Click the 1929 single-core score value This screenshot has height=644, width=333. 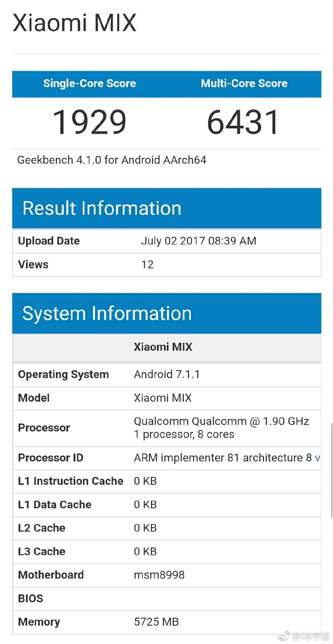(x=89, y=122)
